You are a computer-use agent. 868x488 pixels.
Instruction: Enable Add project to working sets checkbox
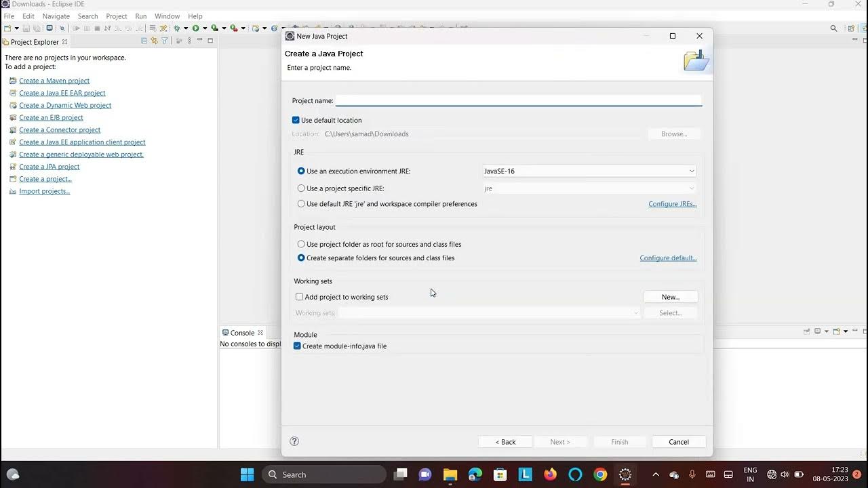coord(299,297)
